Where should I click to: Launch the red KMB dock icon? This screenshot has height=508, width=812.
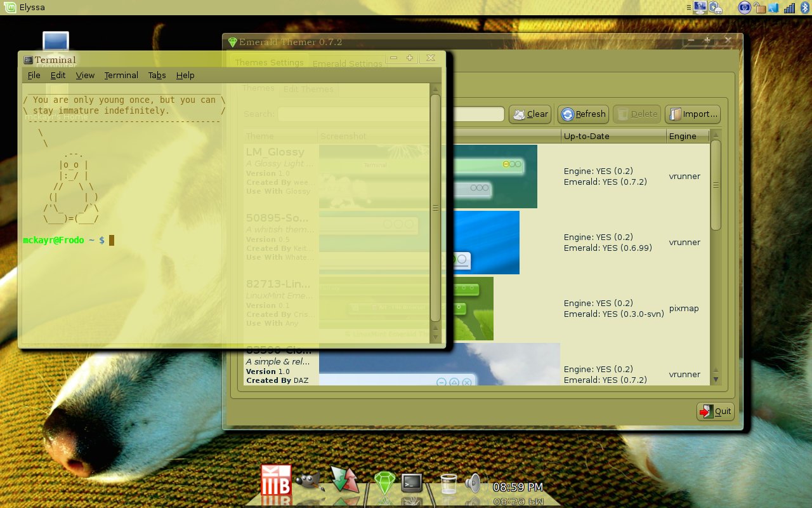[x=276, y=481]
